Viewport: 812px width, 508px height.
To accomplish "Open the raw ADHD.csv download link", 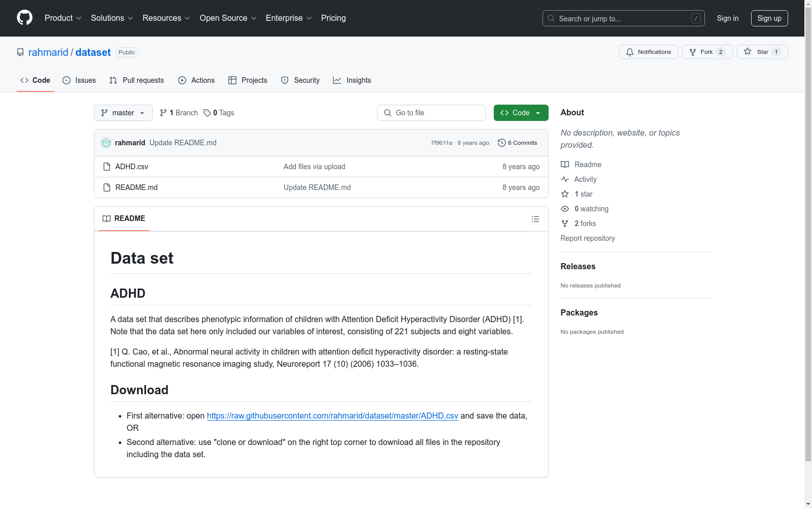I will tap(332, 416).
